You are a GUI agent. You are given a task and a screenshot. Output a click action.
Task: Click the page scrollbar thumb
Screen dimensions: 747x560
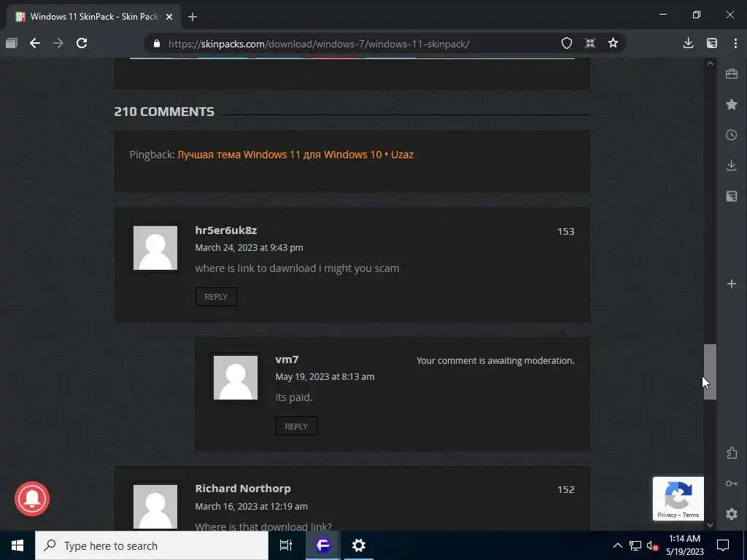pos(710,371)
